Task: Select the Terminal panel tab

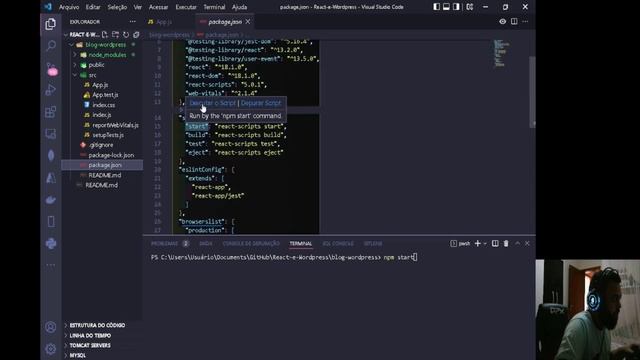Action: (x=301, y=244)
